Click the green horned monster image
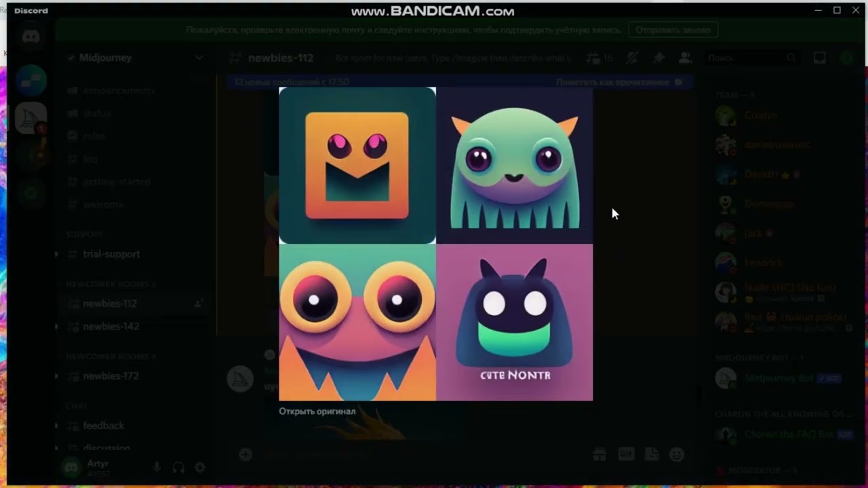This screenshot has height=488, width=868. (515, 165)
